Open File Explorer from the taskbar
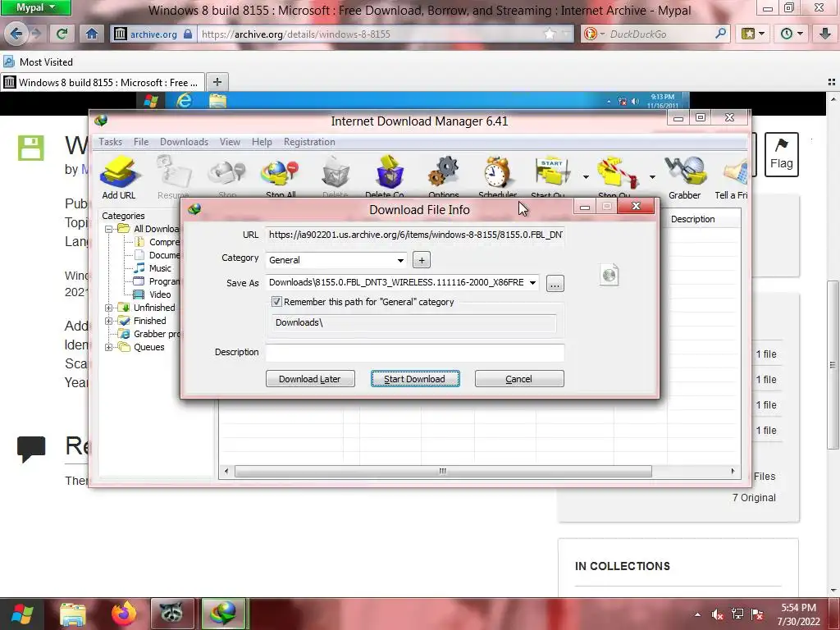This screenshot has width=840, height=630. (73, 614)
